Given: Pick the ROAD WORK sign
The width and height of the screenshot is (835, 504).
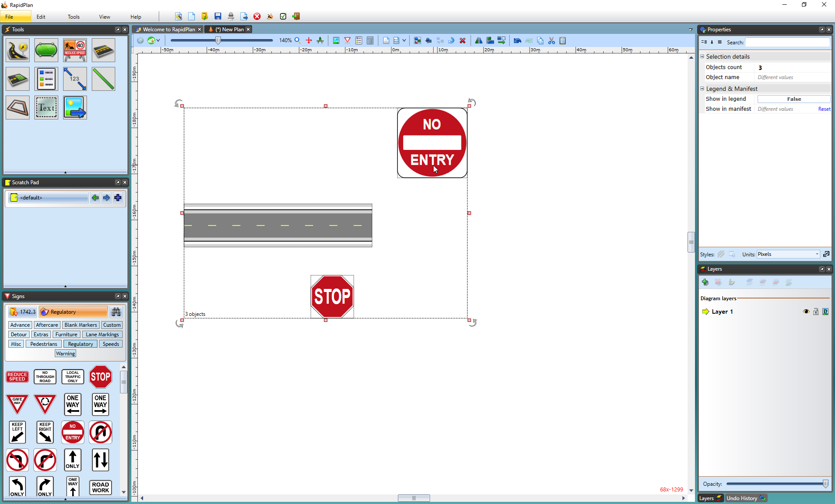Looking at the screenshot, I should 100,487.
